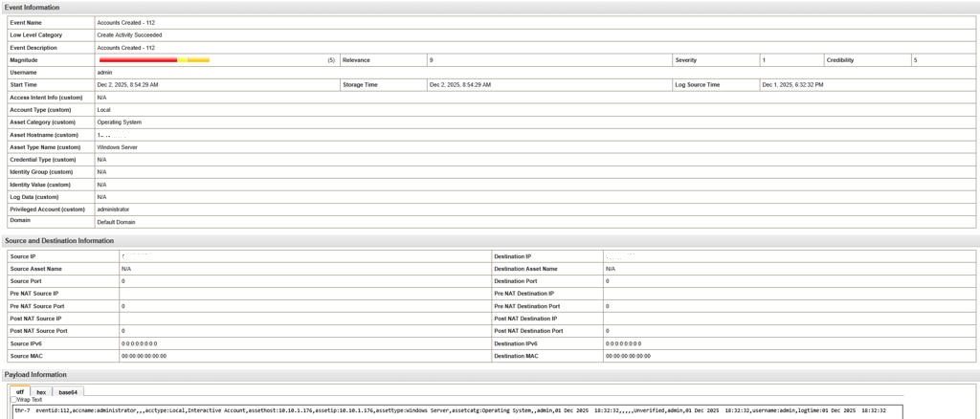Select the Source MAC address value

pos(144,355)
